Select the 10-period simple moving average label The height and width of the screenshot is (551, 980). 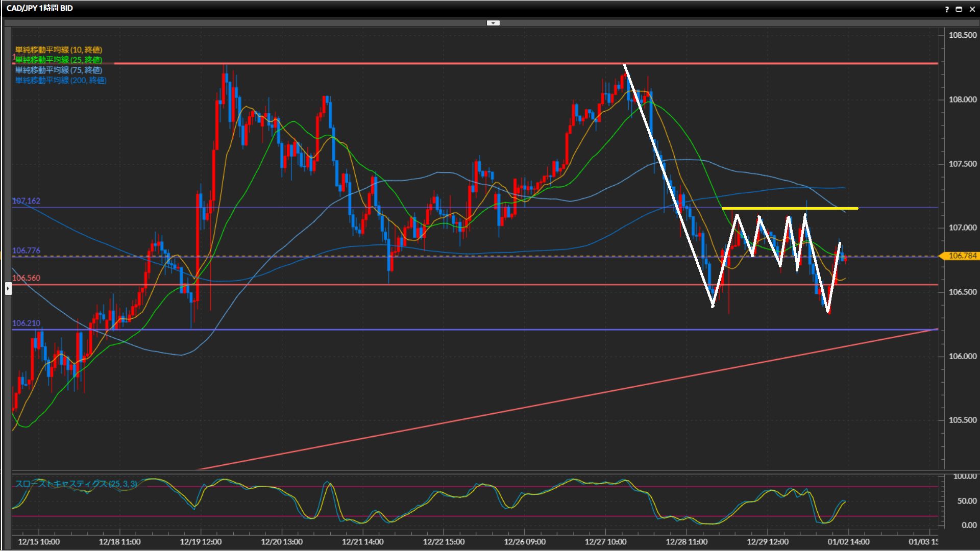(59, 49)
